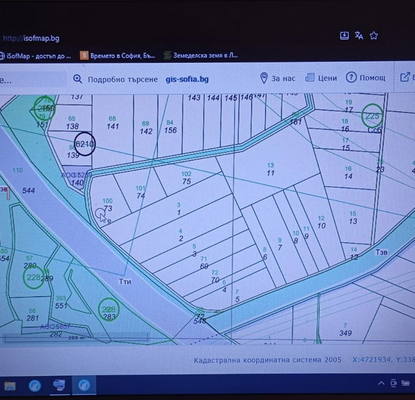Click the search field on the left
The width and height of the screenshot is (415, 400).
[x=33, y=80]
